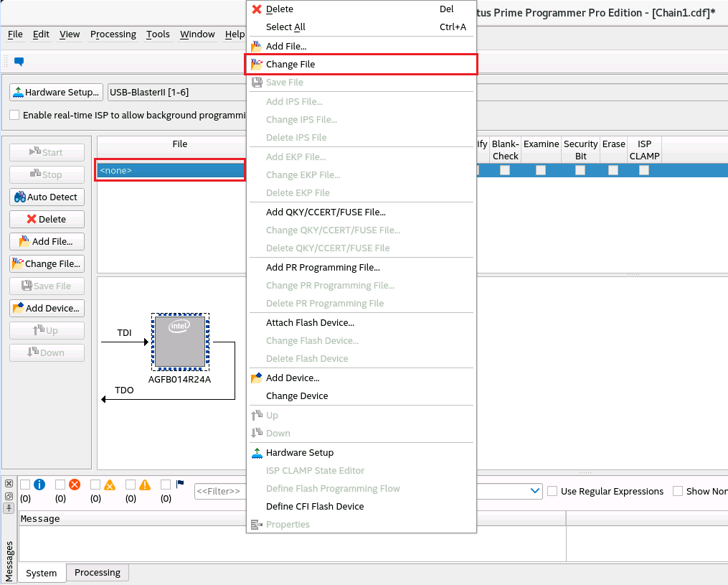728x585 pixels.
Task: Tick the Erase checkbox for the device
Action: click(x=613, y=170)
